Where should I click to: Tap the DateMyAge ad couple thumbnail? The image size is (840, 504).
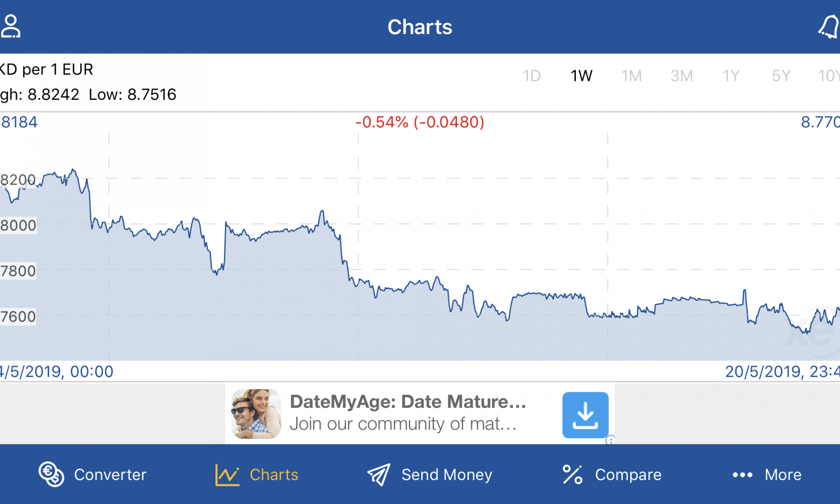[256, 414]
